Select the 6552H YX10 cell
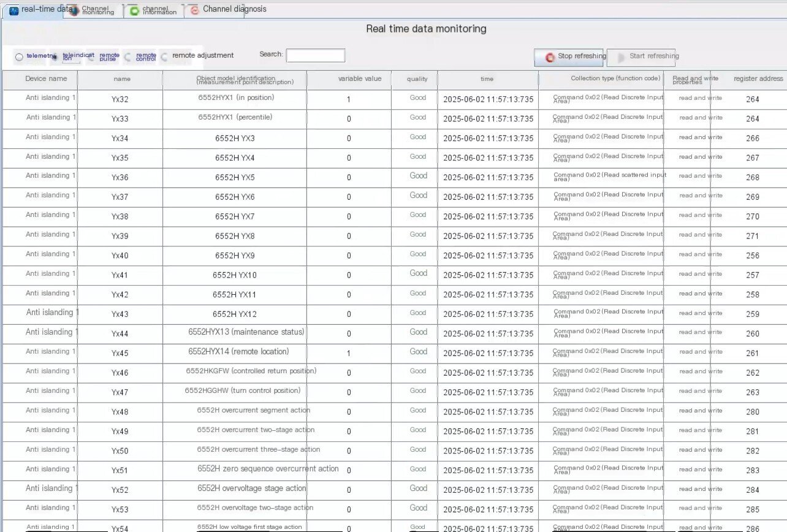Image resolution: width=787 pixels, height=532 pixels. tap(235, 276)
